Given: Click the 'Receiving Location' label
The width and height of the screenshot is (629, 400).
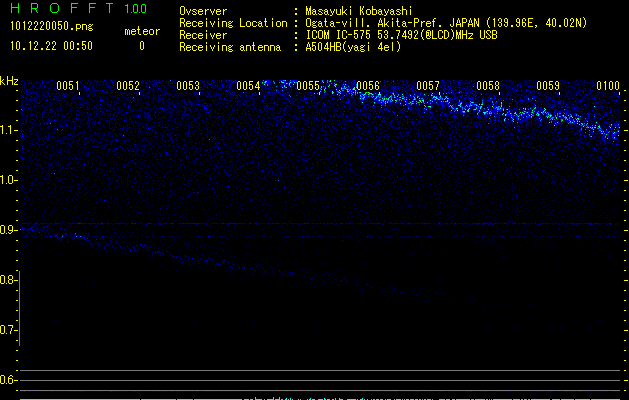Looking at the screenshot, I should [233, 23].
